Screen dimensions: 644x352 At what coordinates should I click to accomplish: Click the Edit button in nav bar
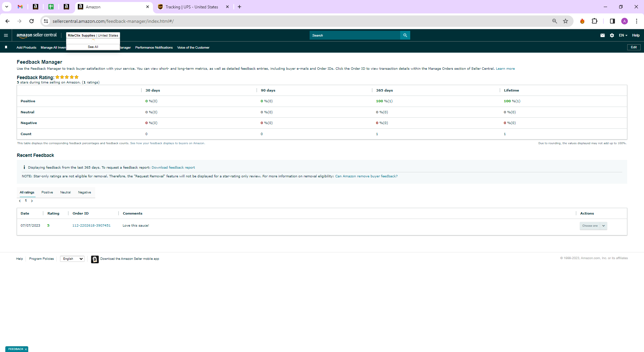634,47
